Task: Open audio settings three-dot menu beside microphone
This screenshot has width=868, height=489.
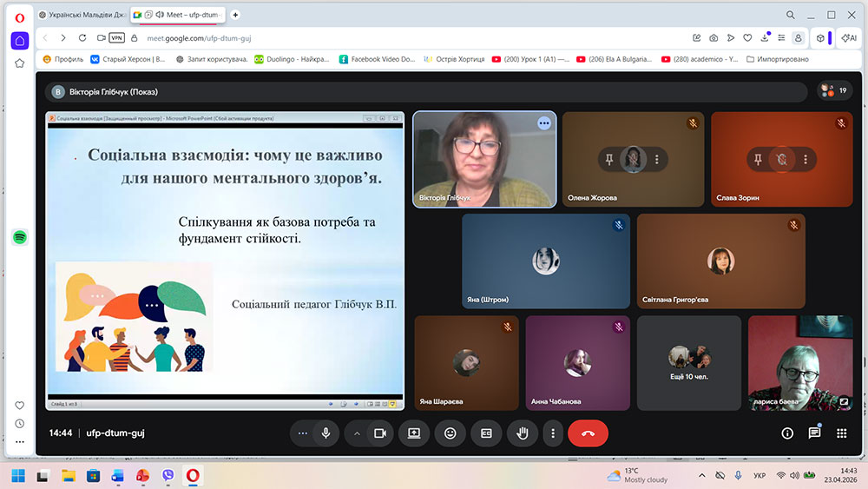Action: click(302, 433)
